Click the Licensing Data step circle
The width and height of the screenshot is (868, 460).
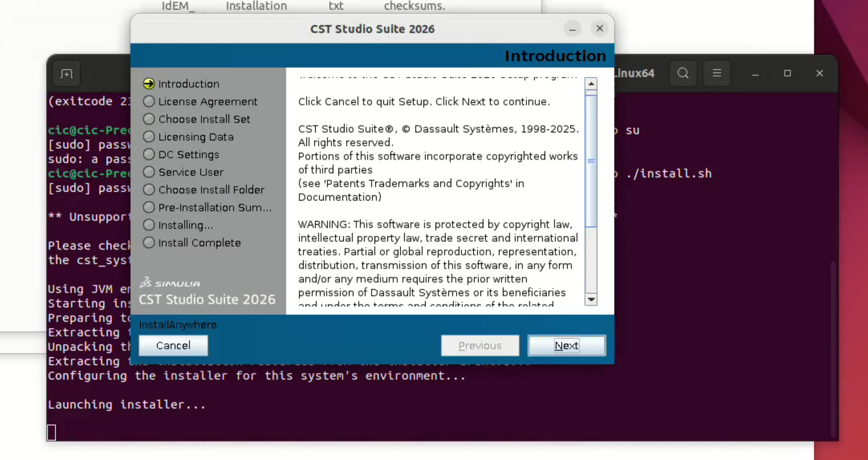click(149, 137)
